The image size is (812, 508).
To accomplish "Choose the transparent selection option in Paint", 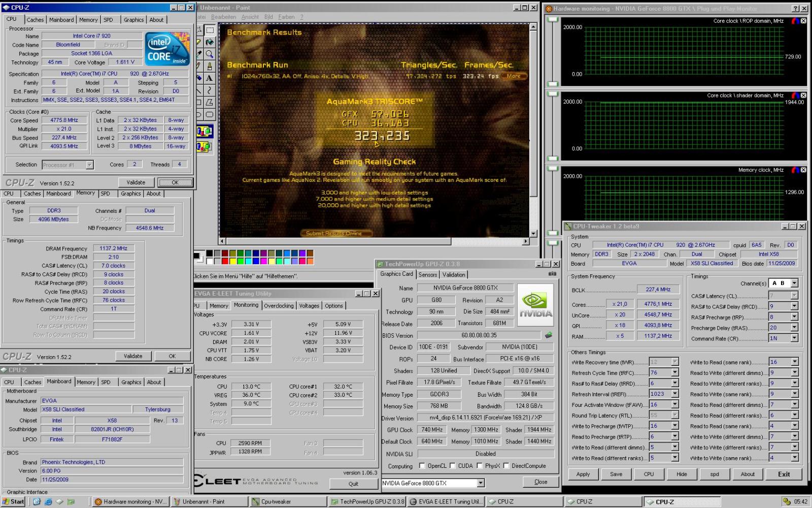I will (205, 147).
